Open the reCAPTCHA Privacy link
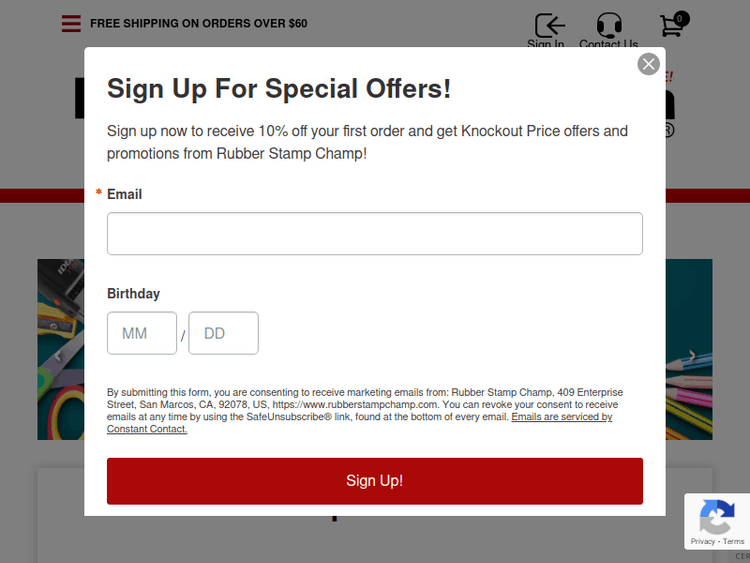Screen dimensions: 750x563 (702, 541)
